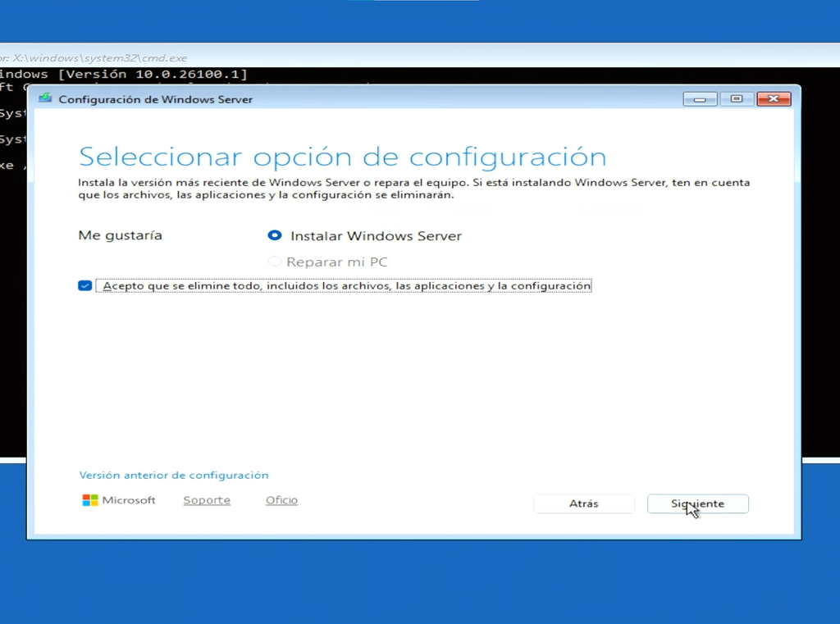This screenshot has width=840, height=624.
Task: Maximize the Configuración de Windows Server window
Action: [737, 98]
